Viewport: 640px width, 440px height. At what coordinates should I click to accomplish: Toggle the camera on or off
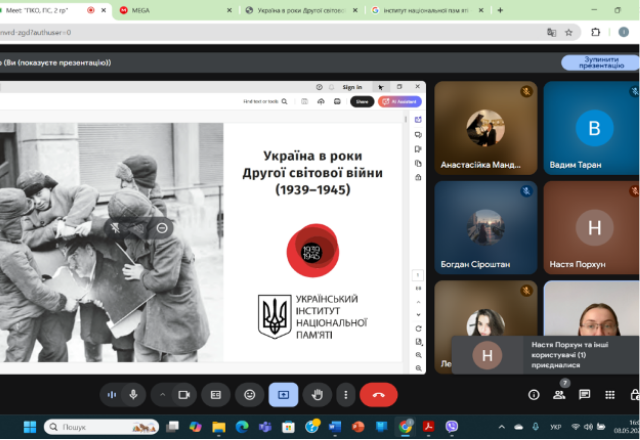click(184, 394)
